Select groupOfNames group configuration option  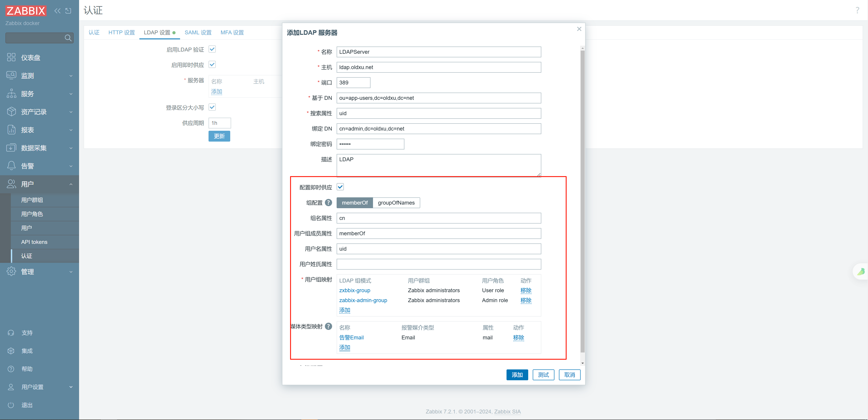coord(396,203)
